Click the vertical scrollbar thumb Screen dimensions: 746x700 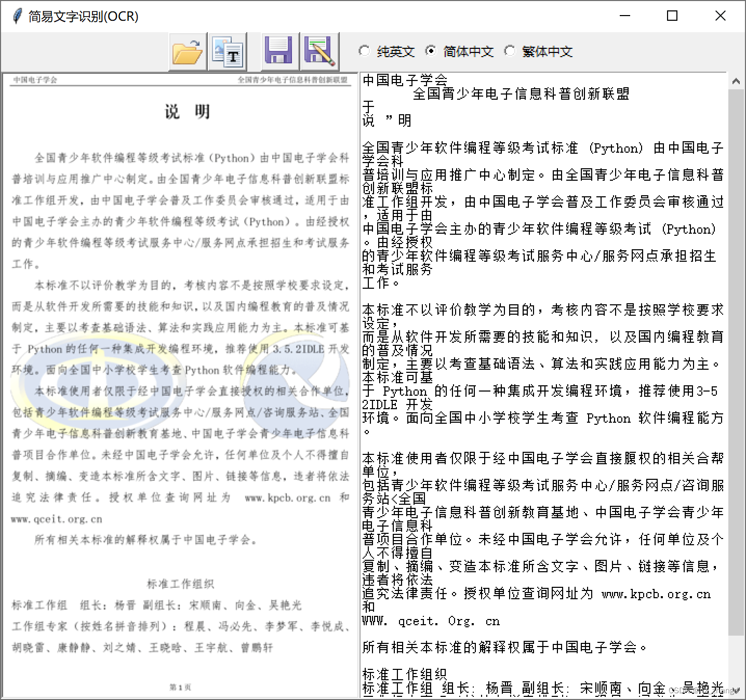tap(736, 362)
